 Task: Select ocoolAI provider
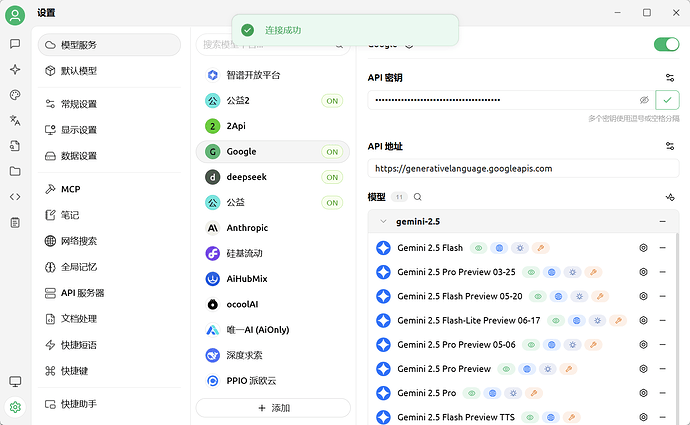[273, 304]
